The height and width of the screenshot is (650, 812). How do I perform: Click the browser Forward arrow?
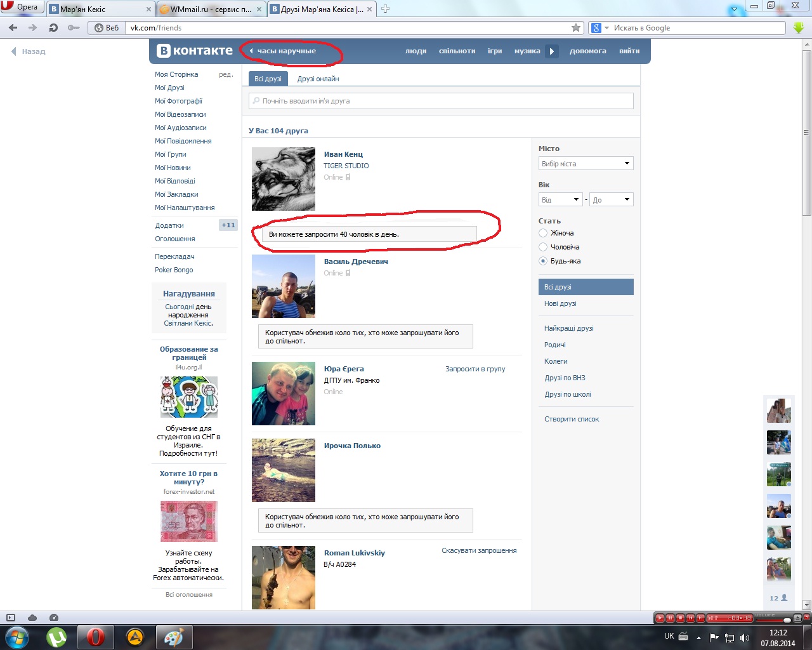point(33,28)
